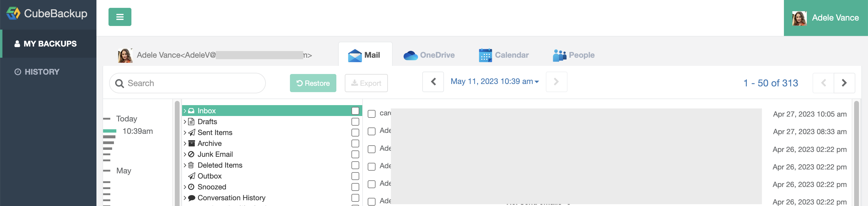Viewport: 868px width, 206px height.
Task: Check the Conversation History folder checkbox
Action: [355, 198]
